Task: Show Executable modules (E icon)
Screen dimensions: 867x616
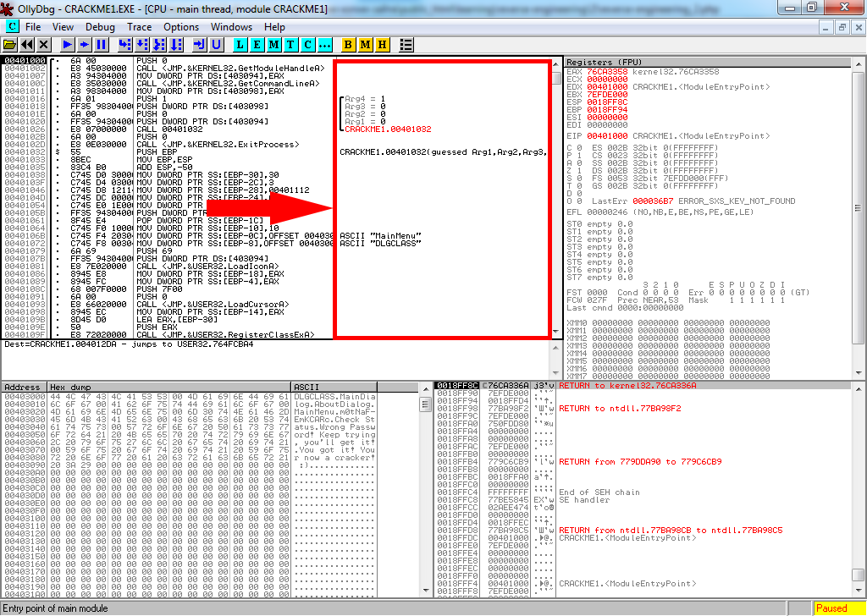Action: pos(257,44)
